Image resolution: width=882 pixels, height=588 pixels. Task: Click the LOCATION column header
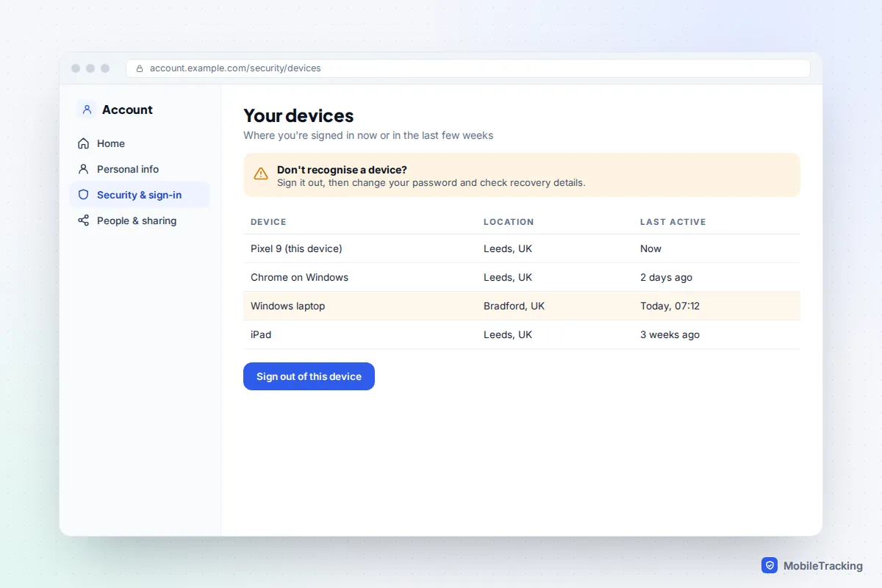click(509, 222)
